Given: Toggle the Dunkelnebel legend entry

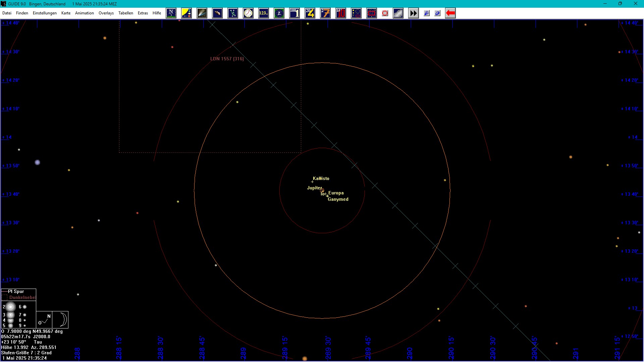Looking at the screenshot, I should pyautogui.click(x=22, y=297).
